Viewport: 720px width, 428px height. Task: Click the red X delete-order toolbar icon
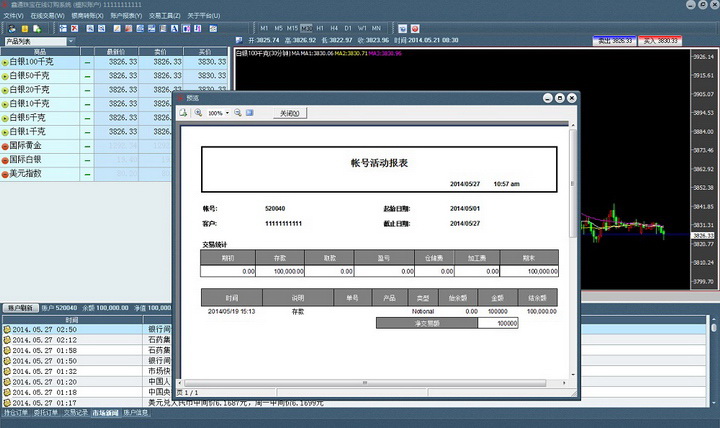(x=74, y=28)
